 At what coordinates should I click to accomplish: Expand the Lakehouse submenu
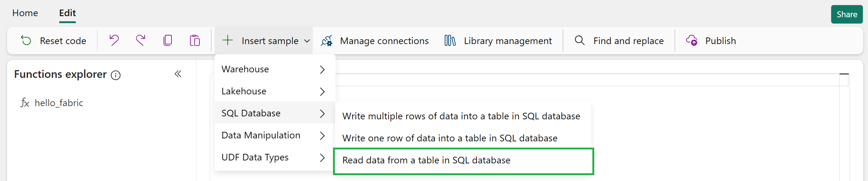(x=275, y=91)
